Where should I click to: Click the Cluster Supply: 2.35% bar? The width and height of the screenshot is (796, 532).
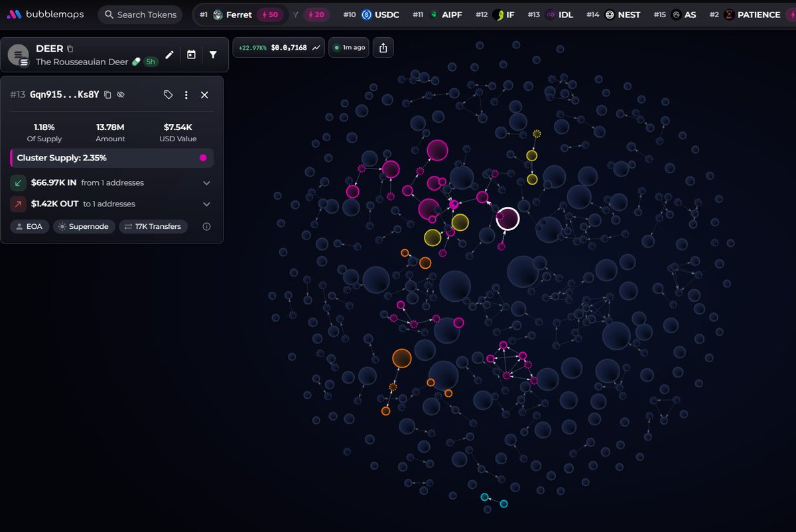tap(111, 158)
